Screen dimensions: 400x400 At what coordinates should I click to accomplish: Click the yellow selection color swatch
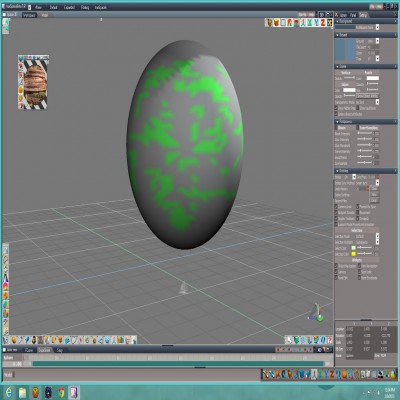tap(354, 254)
